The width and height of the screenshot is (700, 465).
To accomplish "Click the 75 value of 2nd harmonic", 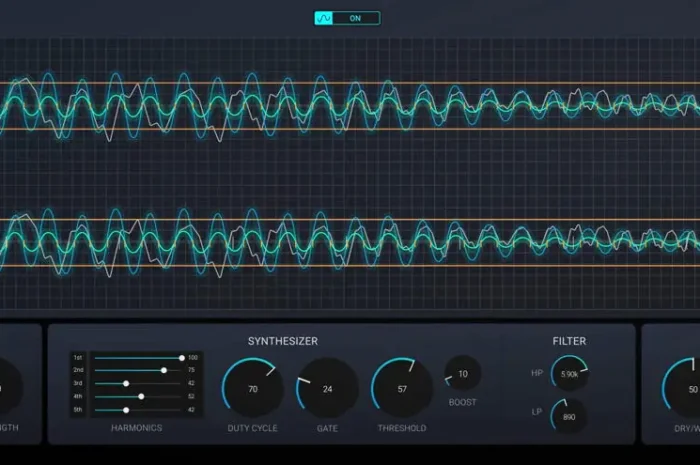I will pyautogui.click(x=191, y=370).
